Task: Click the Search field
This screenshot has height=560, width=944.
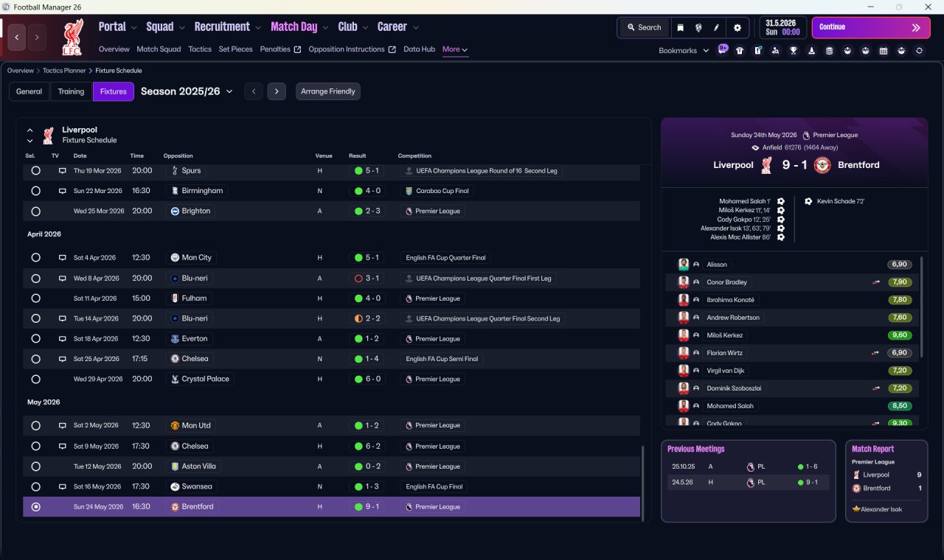Action: coord(644,27)
